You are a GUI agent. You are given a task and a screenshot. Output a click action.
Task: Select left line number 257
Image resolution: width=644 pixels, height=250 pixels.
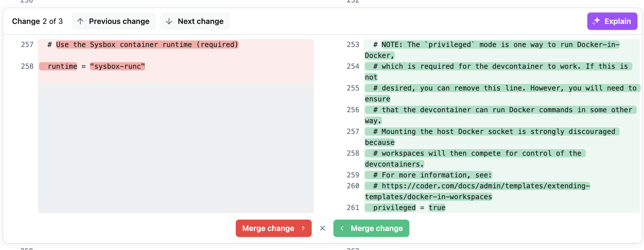point(27,45)
